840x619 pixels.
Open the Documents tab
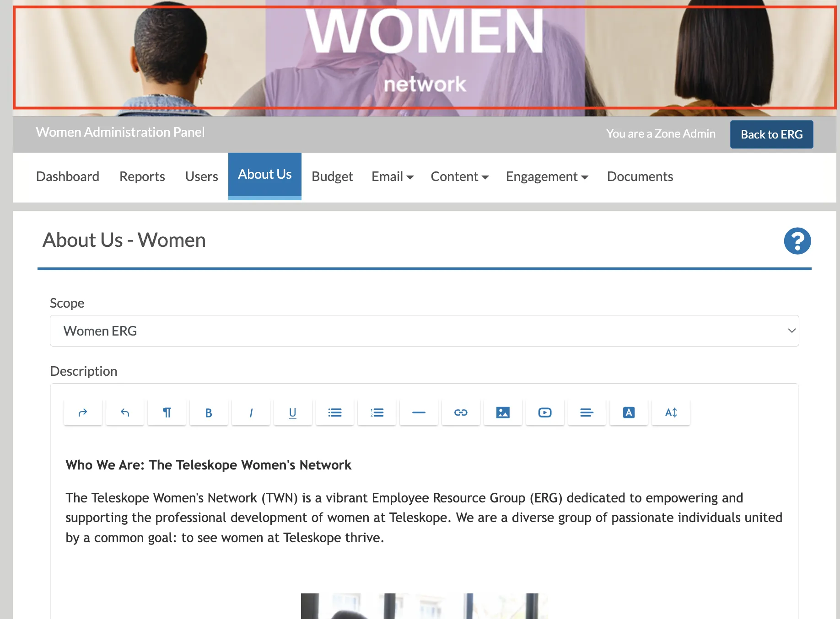tap(640, 176)
